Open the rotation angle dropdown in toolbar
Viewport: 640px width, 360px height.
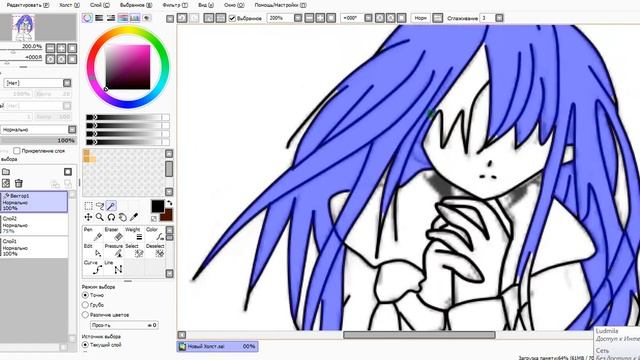pyautogui.click(x=368, y=18)
